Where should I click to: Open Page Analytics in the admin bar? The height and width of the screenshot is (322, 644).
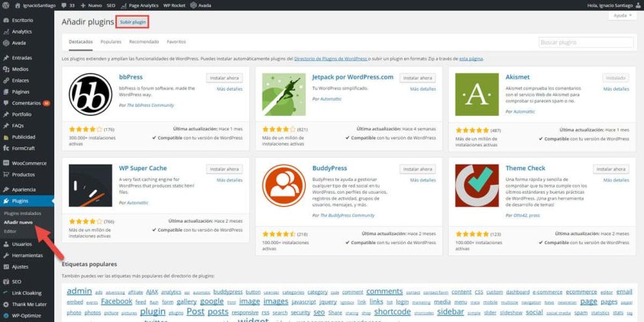coord(140,5)
